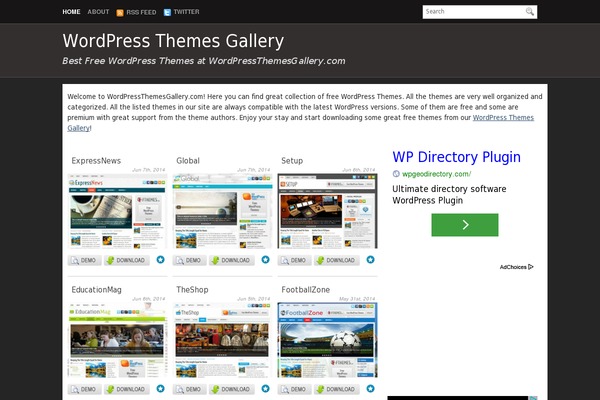Visit the wpgeodirectory.com ad URL
600x400 pixels.
[436, 174]
